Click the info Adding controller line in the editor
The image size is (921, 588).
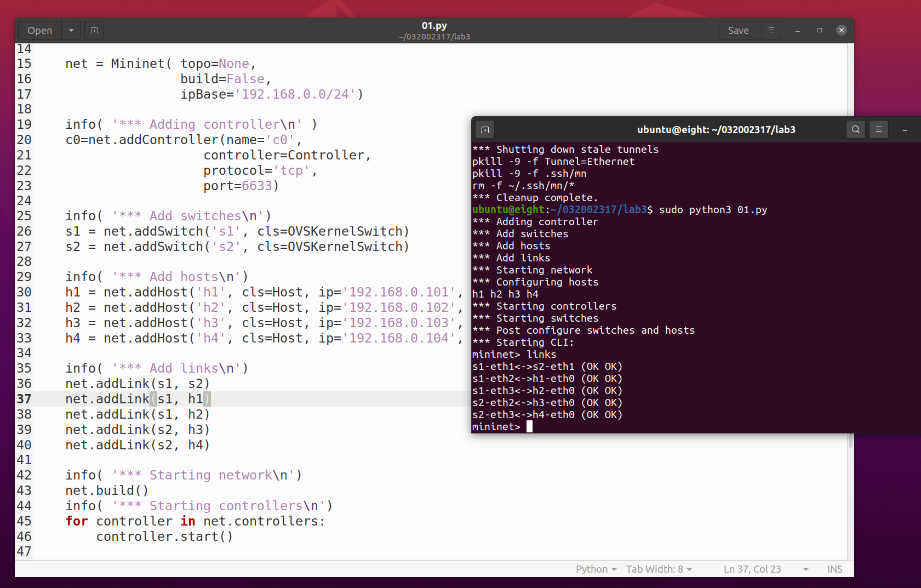pyautogui.click(x=191, y=124)
